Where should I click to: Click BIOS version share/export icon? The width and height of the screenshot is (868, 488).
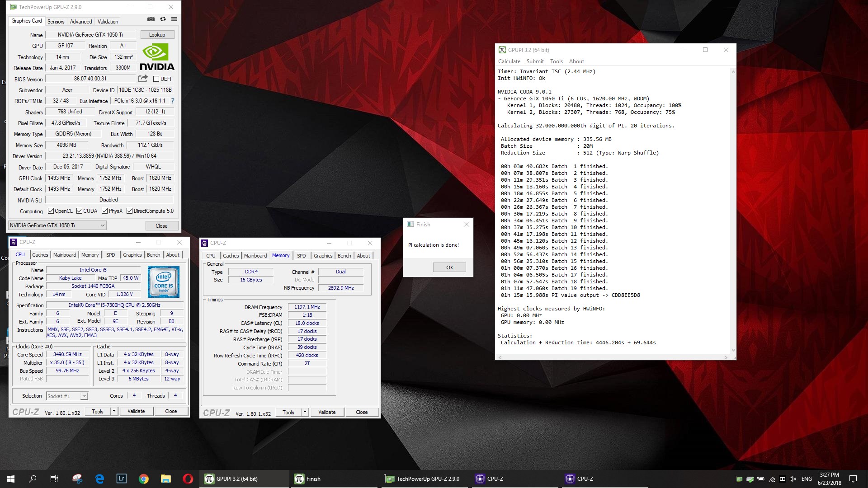(143, 79)
